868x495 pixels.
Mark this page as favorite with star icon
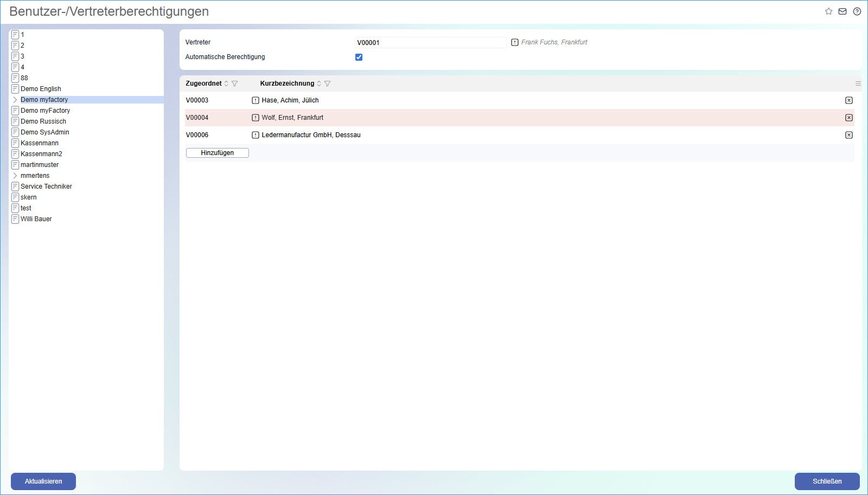[828, 11]
